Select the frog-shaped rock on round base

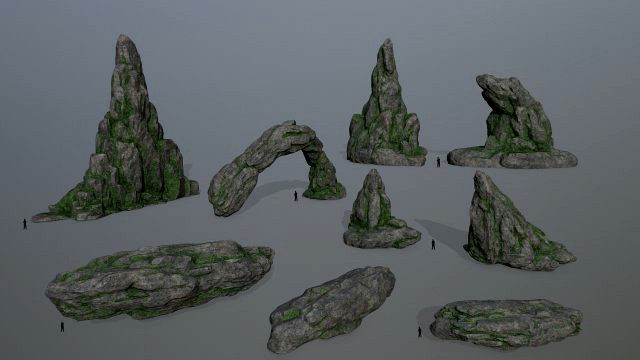(x=513, y=122)
